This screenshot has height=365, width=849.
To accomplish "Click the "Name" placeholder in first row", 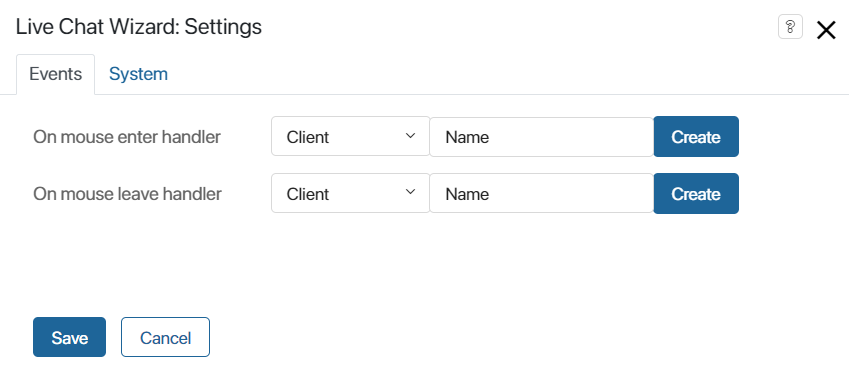I will [467, 137].
